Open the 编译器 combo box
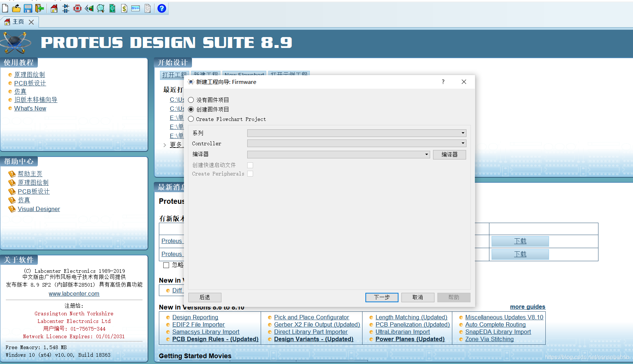The width and height of the screenshot is (633, 364). coord(338,154)
